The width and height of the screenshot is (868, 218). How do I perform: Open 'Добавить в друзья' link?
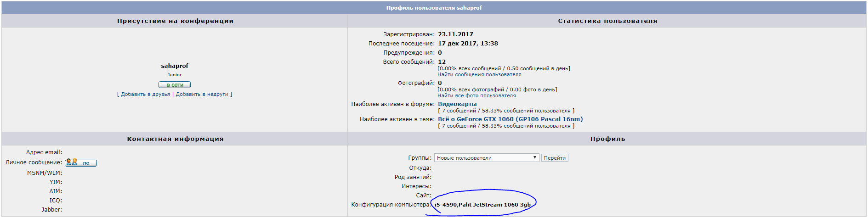[x=145, y=94]
